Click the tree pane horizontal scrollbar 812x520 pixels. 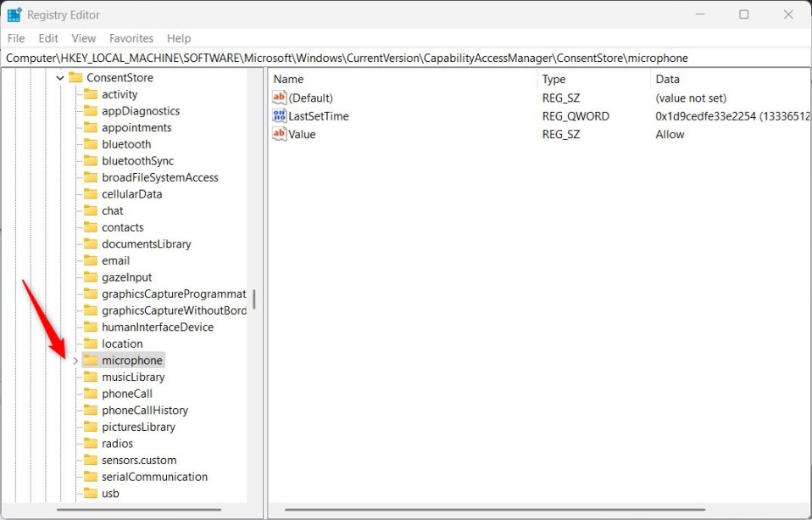139,510
